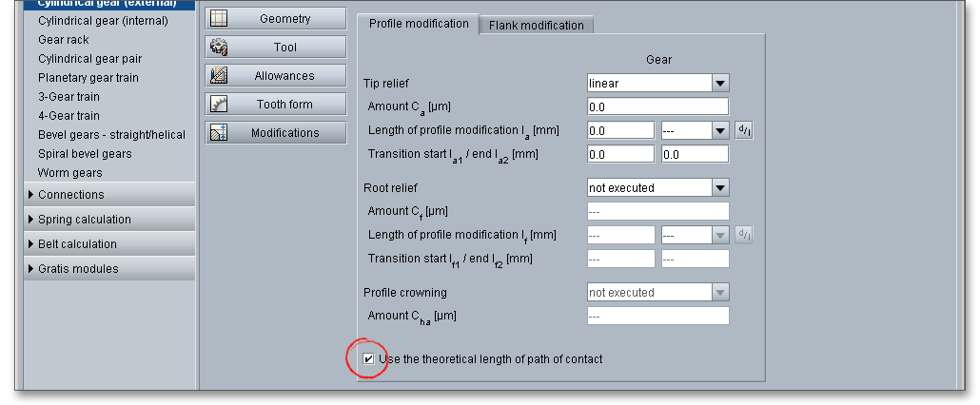Expand the Belt calculation section
This screenshot has width=980, height=405.
[77, 244]
